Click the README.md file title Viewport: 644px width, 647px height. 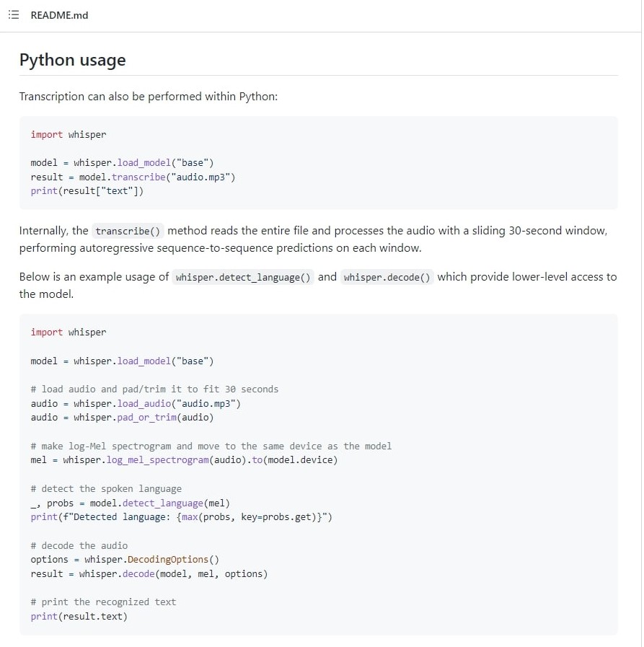click(59, 15)
